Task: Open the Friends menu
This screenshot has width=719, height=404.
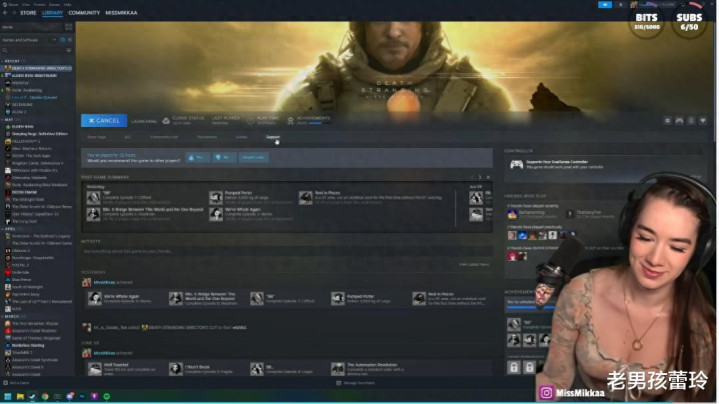Action: coord(39,4)
